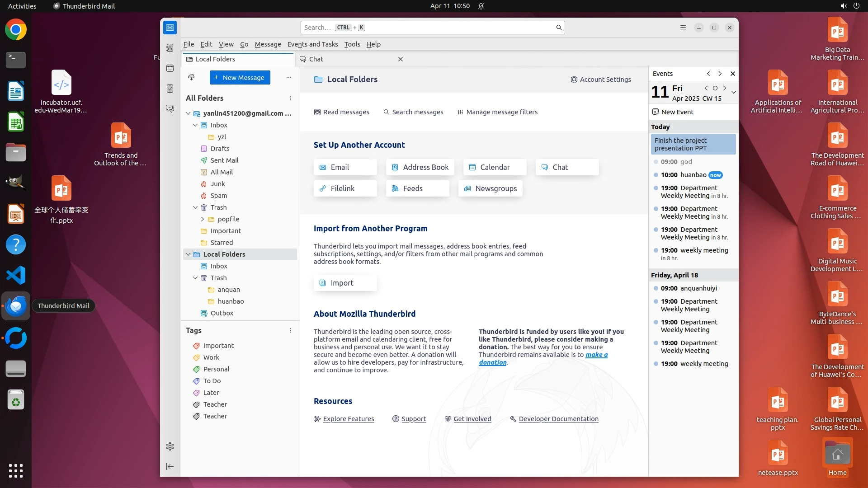Open the Thunderbird hamburger app menu
This screenshot has height=488, width=868.
tap(683, 28)
